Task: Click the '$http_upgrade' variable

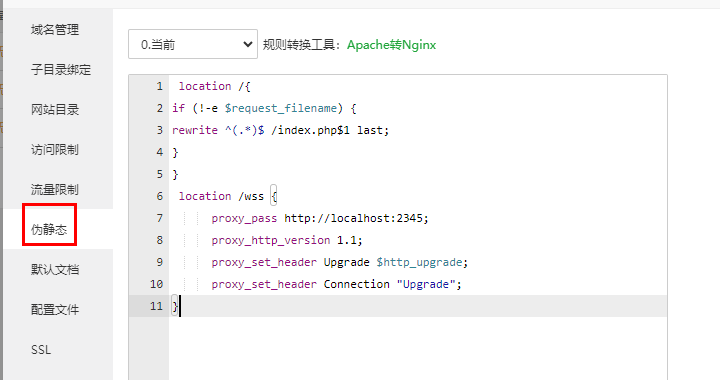Action: pyautogui.click(x=419, y=263)
